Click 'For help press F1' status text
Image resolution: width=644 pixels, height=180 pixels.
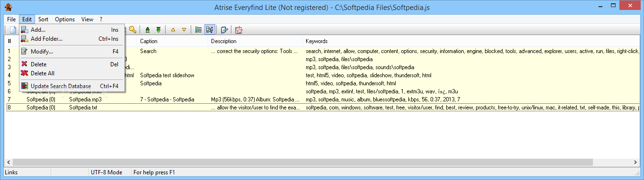(x=154, y=172)
